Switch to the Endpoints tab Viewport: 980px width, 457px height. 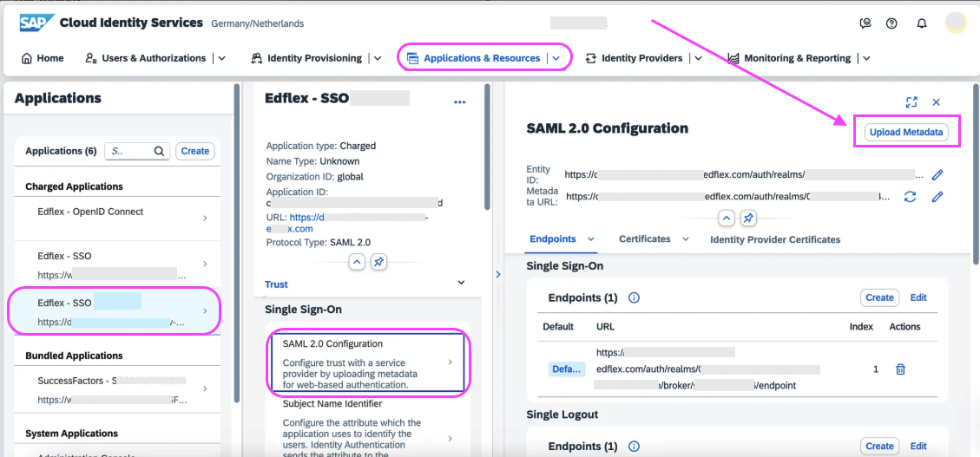pos(553,239)
